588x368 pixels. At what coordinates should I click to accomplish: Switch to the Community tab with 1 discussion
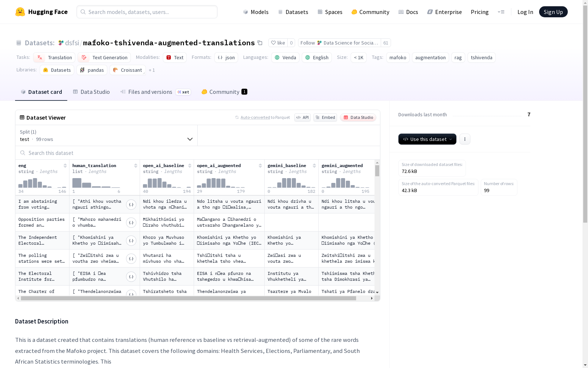(x=224, y=92)
